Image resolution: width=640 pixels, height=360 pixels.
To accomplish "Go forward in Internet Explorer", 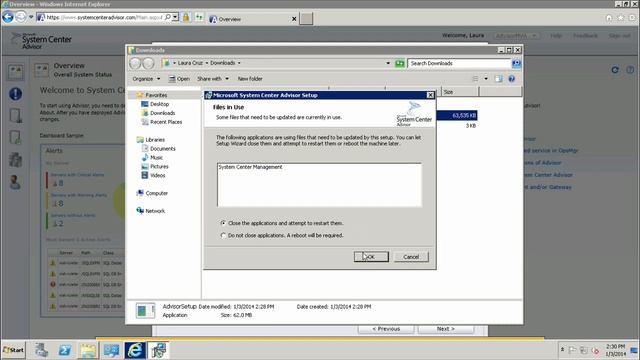I will (20, 17).
